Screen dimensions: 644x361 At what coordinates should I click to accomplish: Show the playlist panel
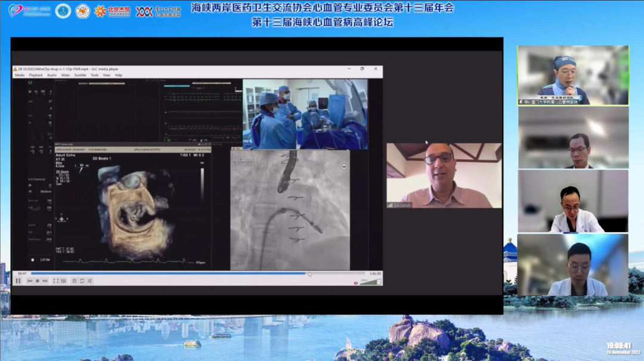[75, 280]
